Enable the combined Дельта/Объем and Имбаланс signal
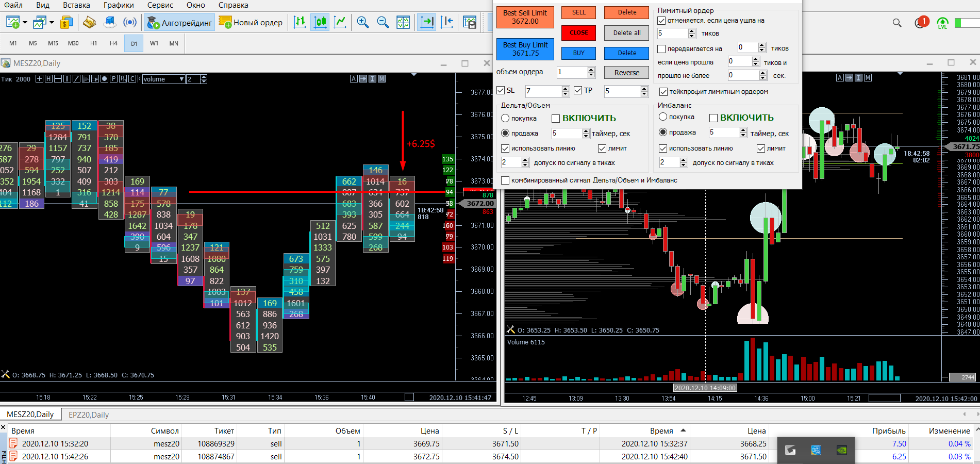This screenshot has width=980, height=464. click(505, 180)
